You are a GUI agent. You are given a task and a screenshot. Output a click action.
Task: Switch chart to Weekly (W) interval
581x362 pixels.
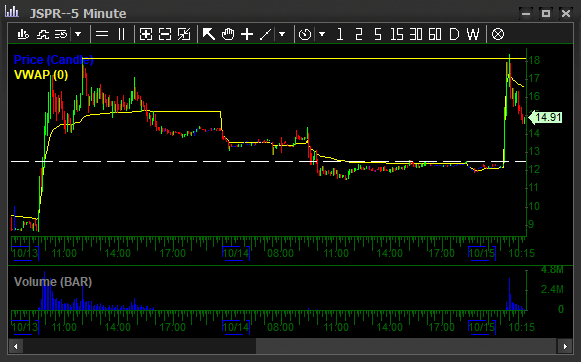[473, 34]
